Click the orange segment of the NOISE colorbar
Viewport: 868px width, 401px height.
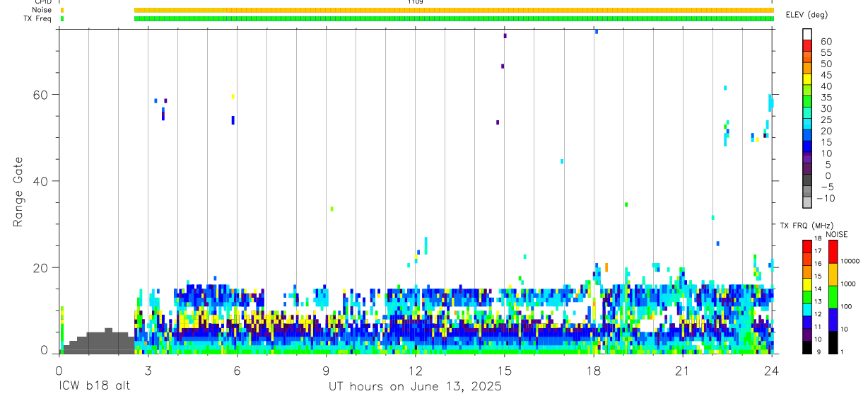tap(833, 274)
